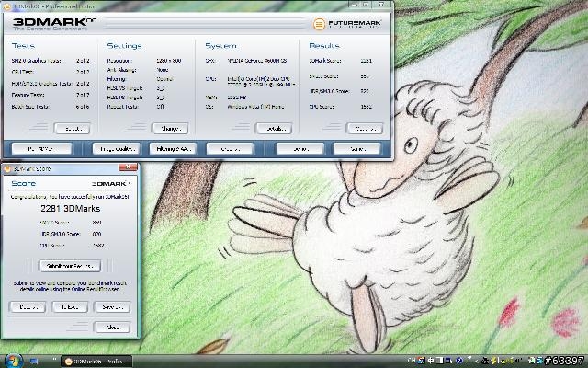
Task: Close the 3DMark Score dialog with X
Action: 128,167
